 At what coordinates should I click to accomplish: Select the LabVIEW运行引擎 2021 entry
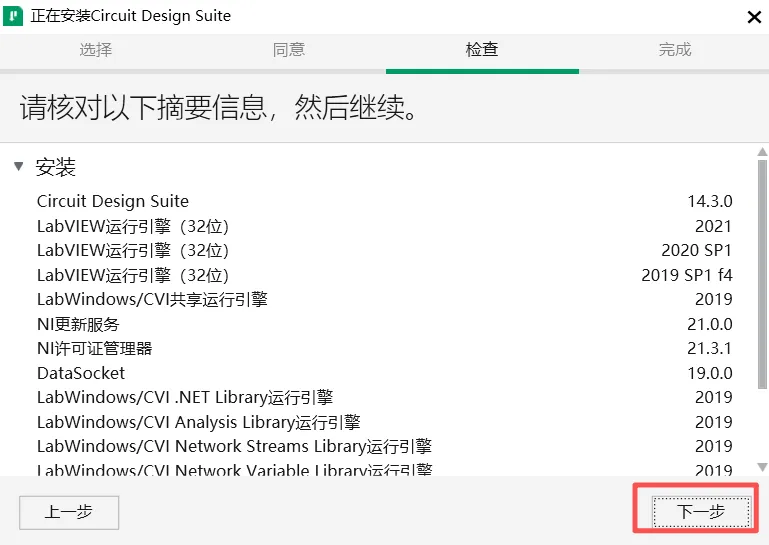coord(384,226)
